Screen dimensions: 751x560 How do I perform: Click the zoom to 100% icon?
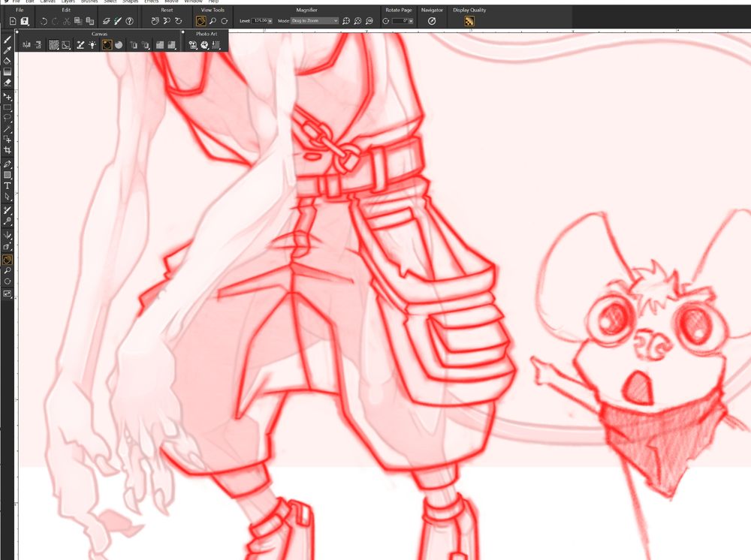click(x=369, y=21)
